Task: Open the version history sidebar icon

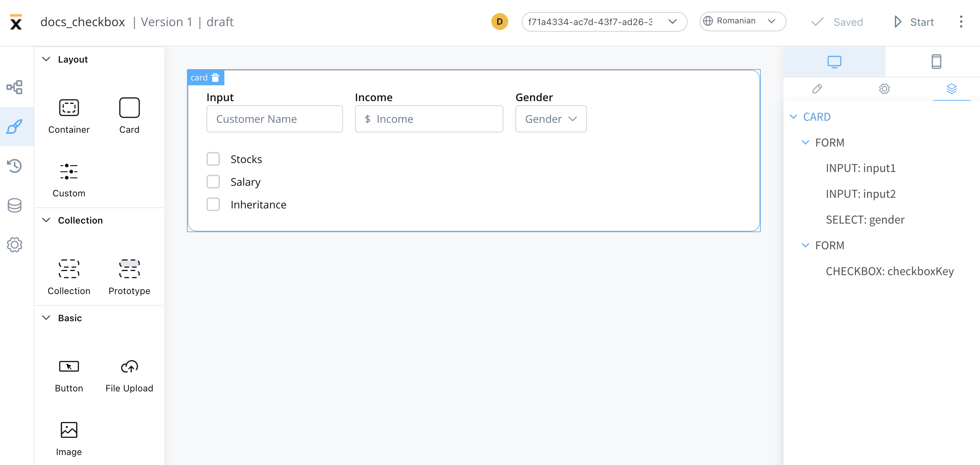Action: point(14,166)
